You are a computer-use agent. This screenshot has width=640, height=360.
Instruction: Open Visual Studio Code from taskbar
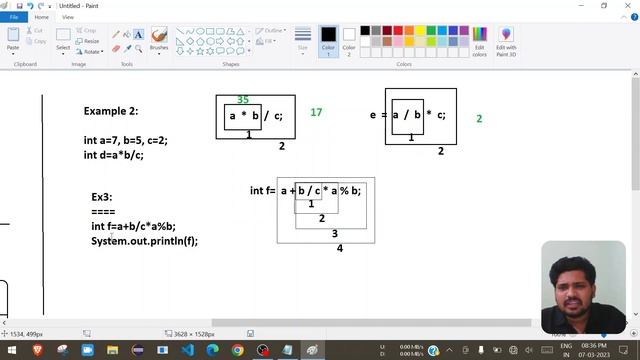click(x=188, y=350)
